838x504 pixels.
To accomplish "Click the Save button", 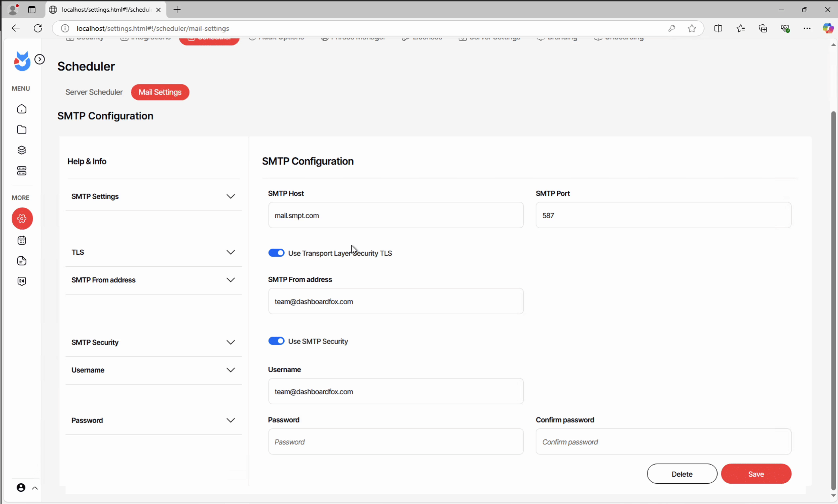I will point(756,474).
